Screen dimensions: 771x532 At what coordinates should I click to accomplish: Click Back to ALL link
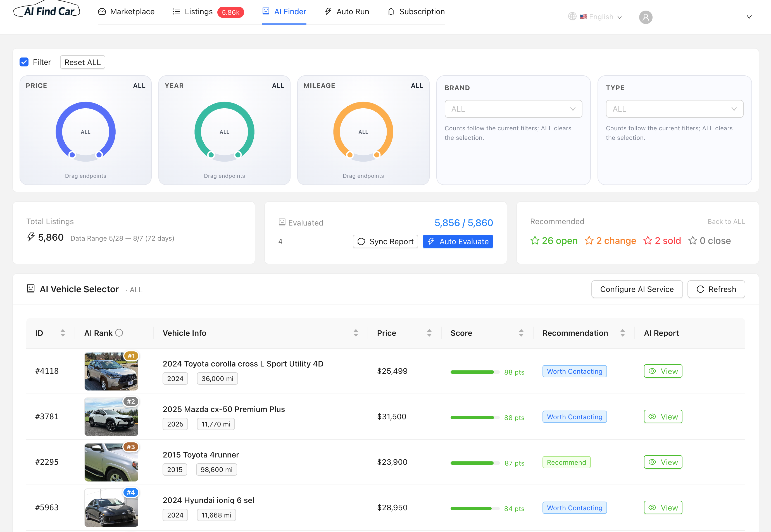click(726, 222)
